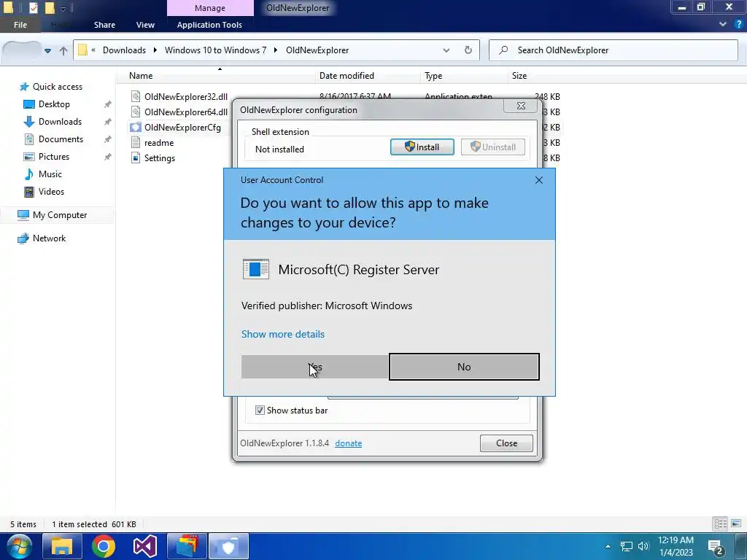
Task: Select Network in the navigation pane
Action: tap(49, 238)
